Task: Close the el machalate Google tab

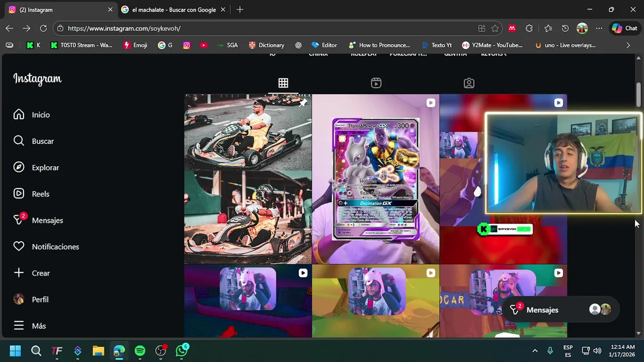Action: [x=223, y=10]
